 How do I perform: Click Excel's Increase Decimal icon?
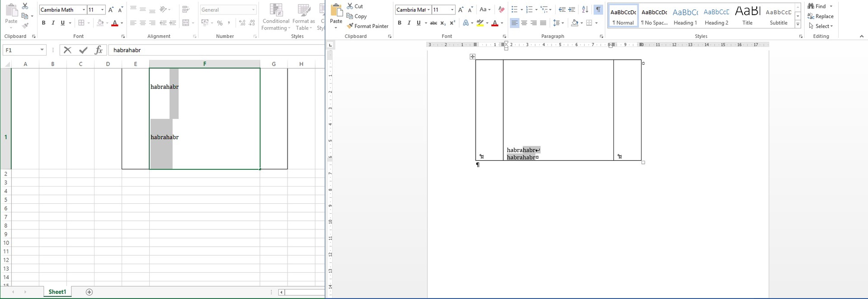click(242, 23)
